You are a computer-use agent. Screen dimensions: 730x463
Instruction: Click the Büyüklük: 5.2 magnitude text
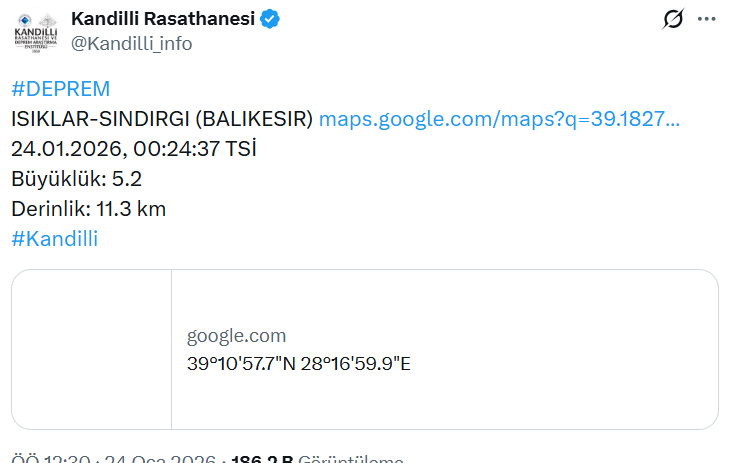pyautogui.click(x=76, y=179)
